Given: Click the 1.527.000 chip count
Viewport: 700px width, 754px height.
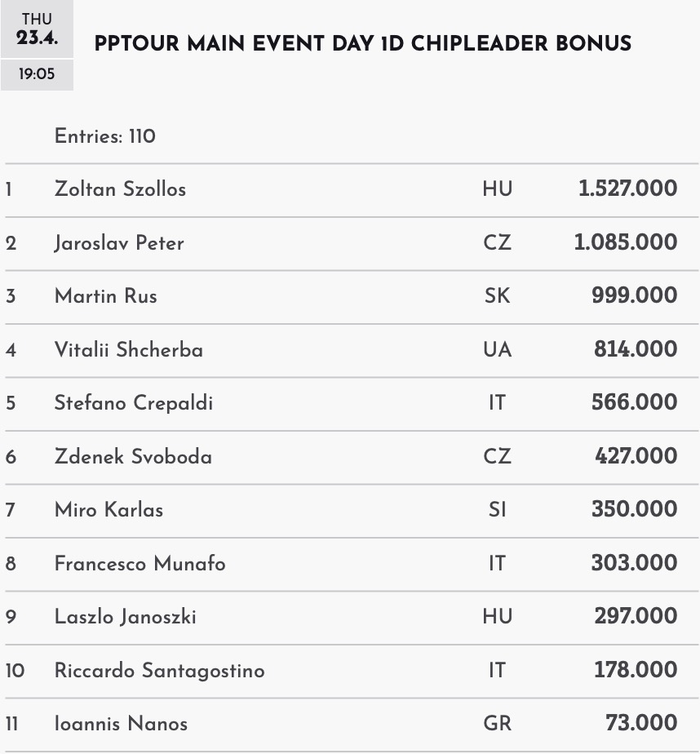Looking at the screenshot, I should pyautogui.click(x=627, y=189).
